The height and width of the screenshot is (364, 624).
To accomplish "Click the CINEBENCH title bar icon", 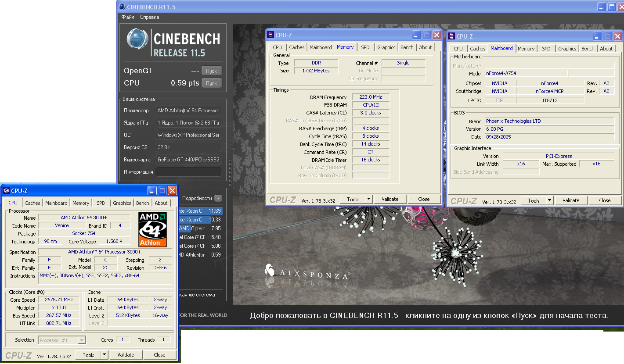I will click(x=122, y=7).
